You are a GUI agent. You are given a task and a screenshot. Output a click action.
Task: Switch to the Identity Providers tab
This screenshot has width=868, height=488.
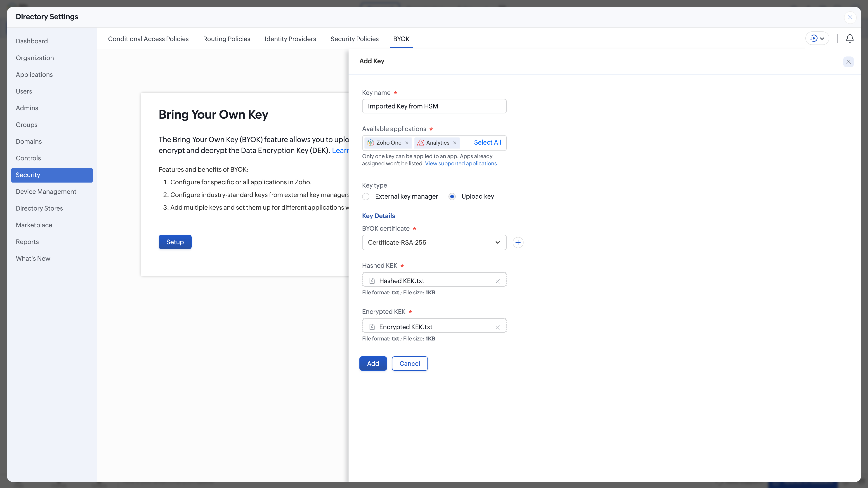290,39
